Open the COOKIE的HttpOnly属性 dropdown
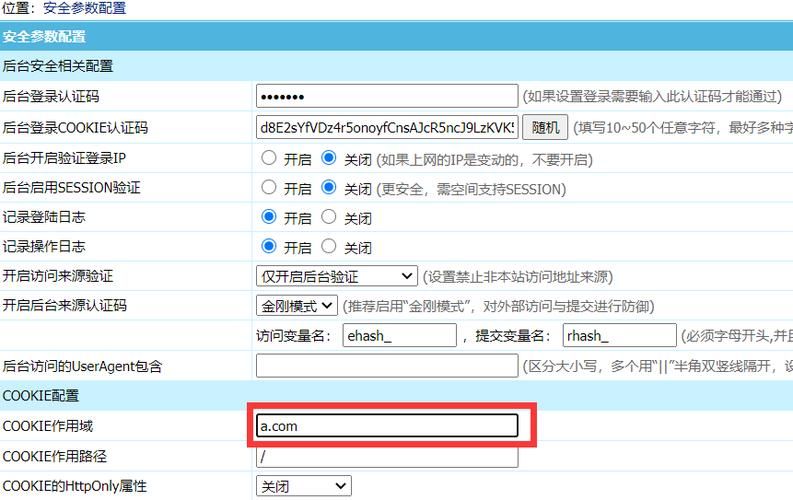Viewport: 793px width, 500px height. click(x=303, y=486)
